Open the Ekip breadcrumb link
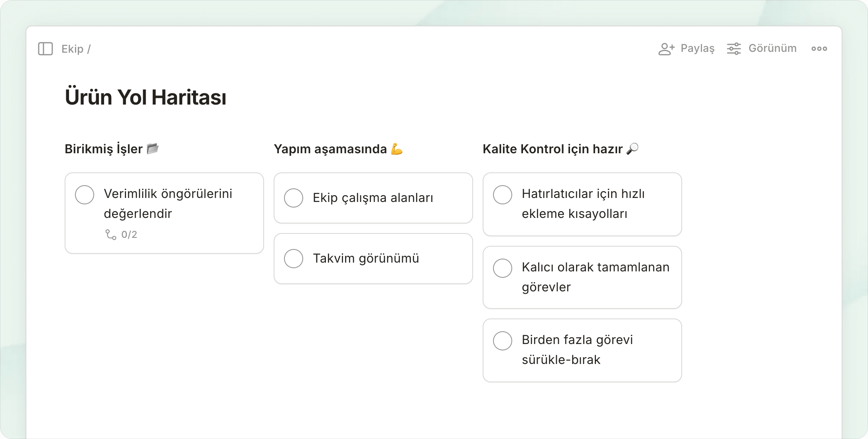The image size is (868, 439). 72,49
